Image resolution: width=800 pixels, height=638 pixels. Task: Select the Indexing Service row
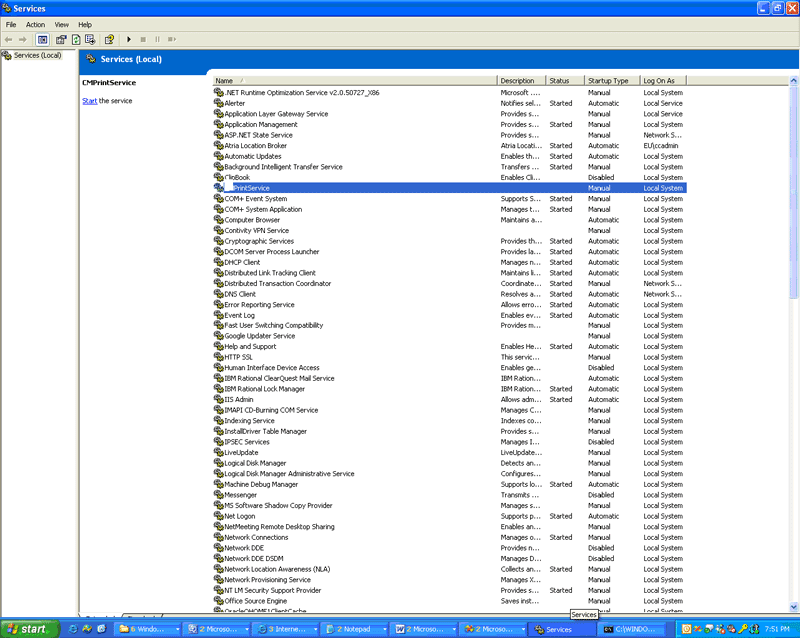(x=449, y=421)
